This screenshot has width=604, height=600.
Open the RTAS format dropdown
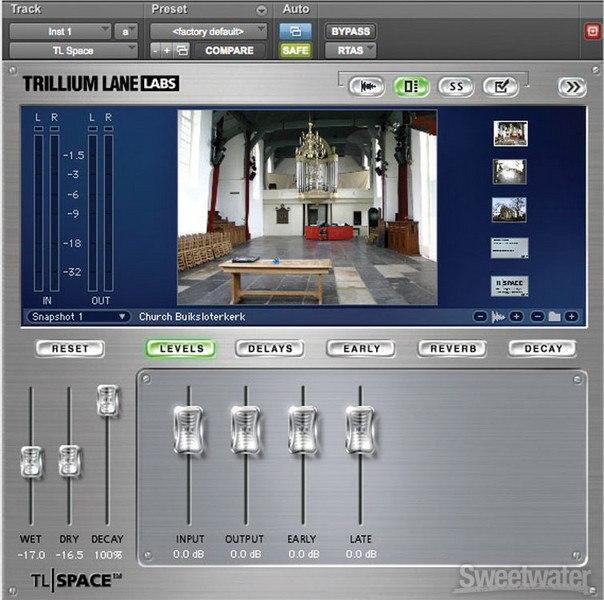[x=351, y=50]
